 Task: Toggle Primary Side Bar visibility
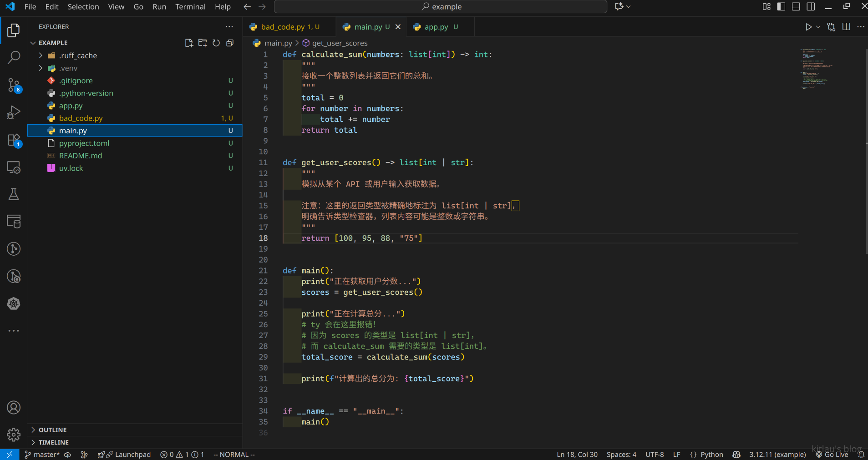[781, 6]
